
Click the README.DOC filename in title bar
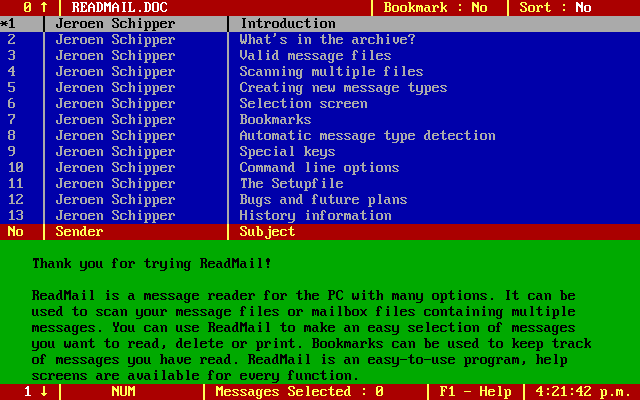click(120, 8)
